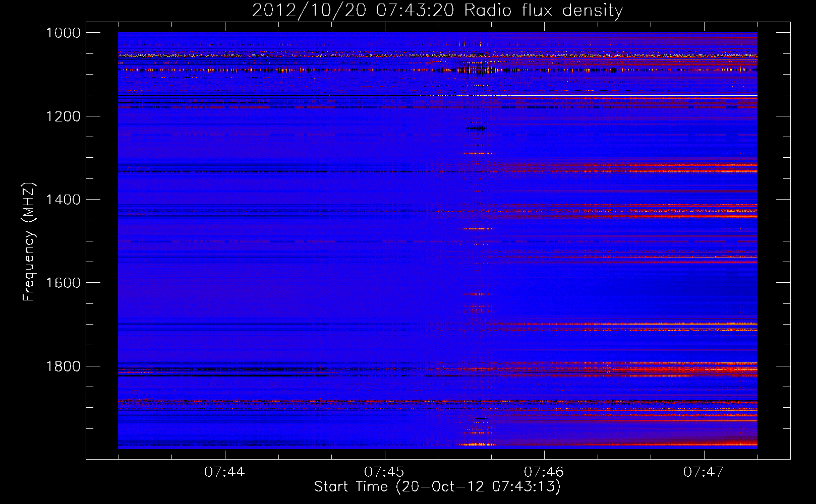Click the 07:45 time tick label

384,472
